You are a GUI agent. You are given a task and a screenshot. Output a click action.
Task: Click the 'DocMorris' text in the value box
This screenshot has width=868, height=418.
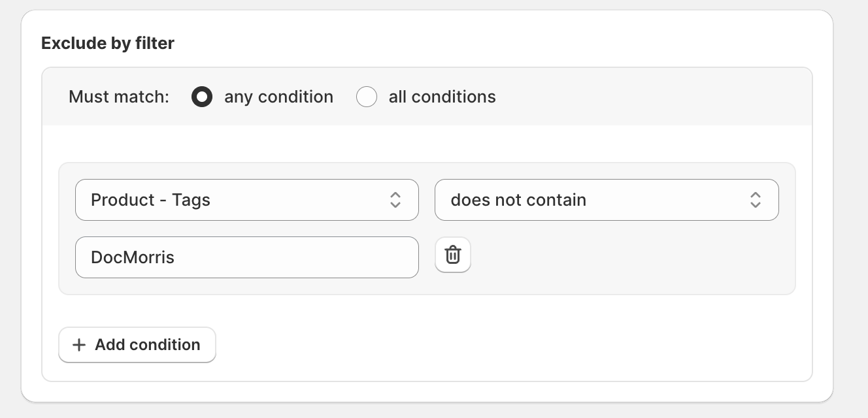[x=133, y=257]
